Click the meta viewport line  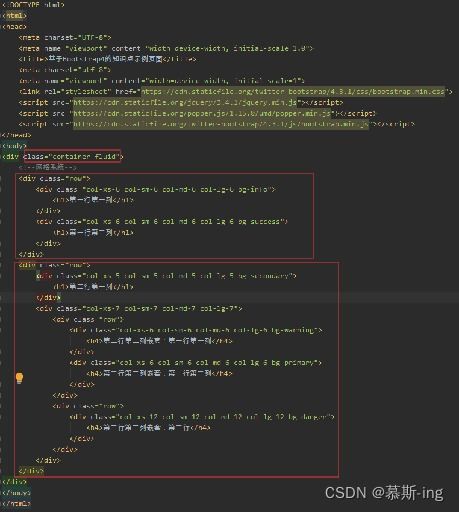coord(166,48)
